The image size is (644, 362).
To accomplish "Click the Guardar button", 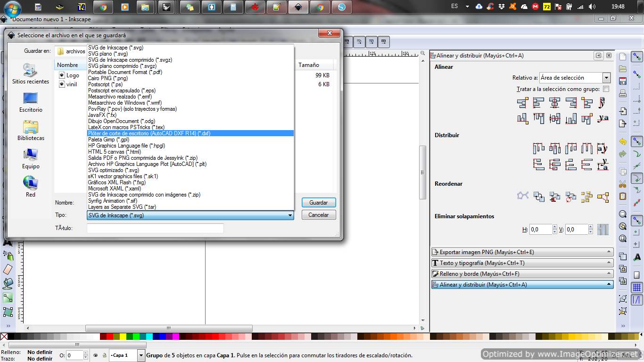I will 319,203.
